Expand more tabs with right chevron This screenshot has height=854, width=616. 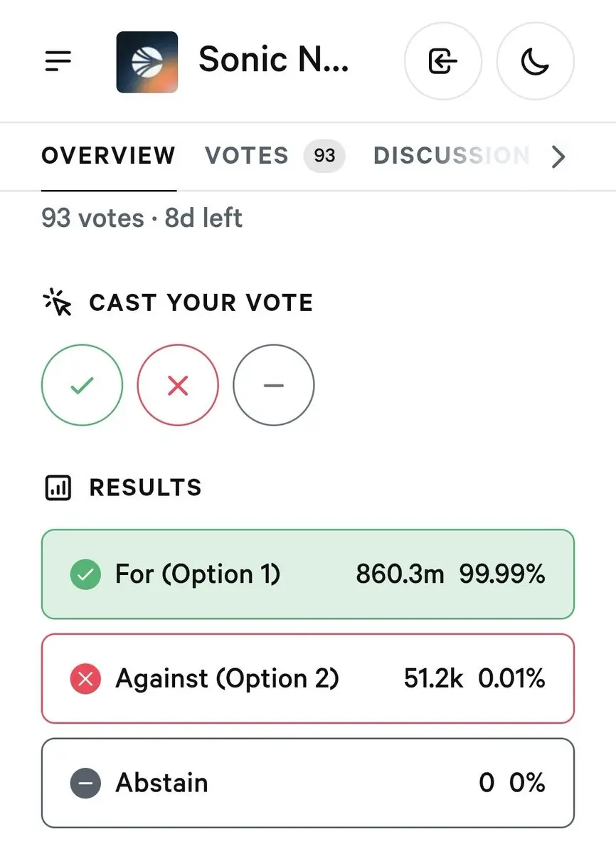click(x=558, y=156)
